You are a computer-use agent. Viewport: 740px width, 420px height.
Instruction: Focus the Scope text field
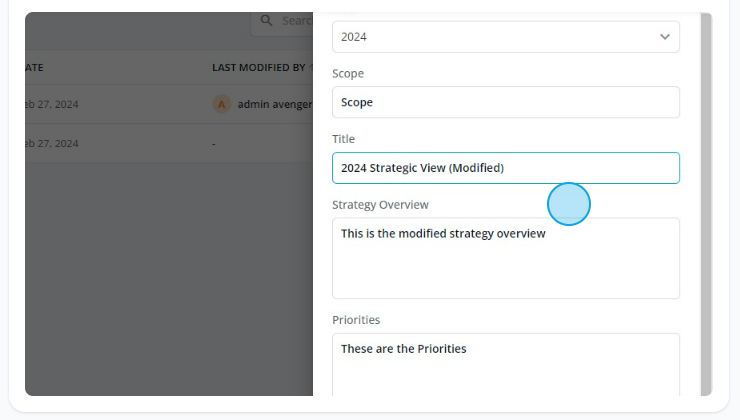(505, 102)
